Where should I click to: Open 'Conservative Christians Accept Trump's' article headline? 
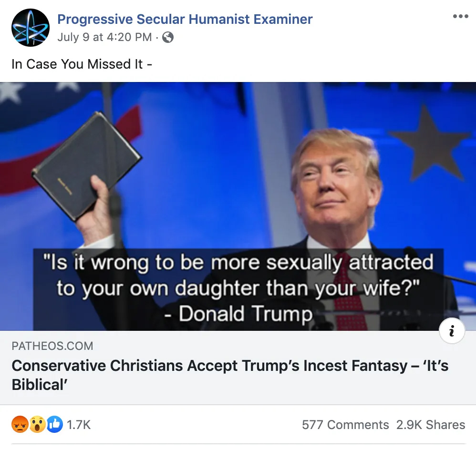(x=230, y=375)
